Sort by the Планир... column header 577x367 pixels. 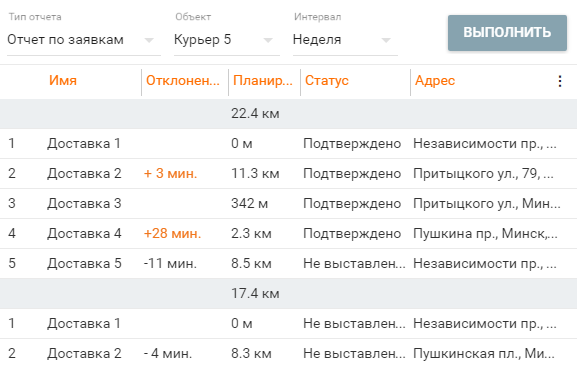point(263,81)
